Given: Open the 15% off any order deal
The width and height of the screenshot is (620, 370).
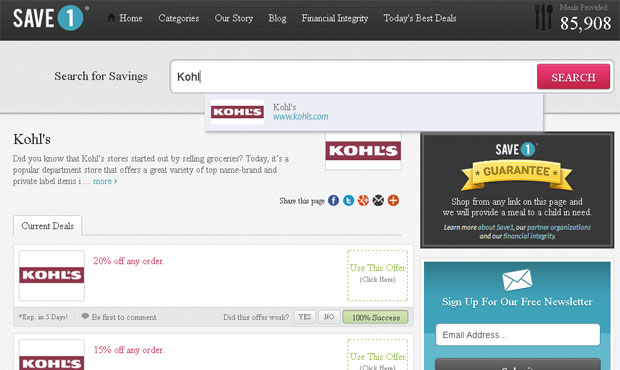Looking at the screenshot, I should point(128,350).
